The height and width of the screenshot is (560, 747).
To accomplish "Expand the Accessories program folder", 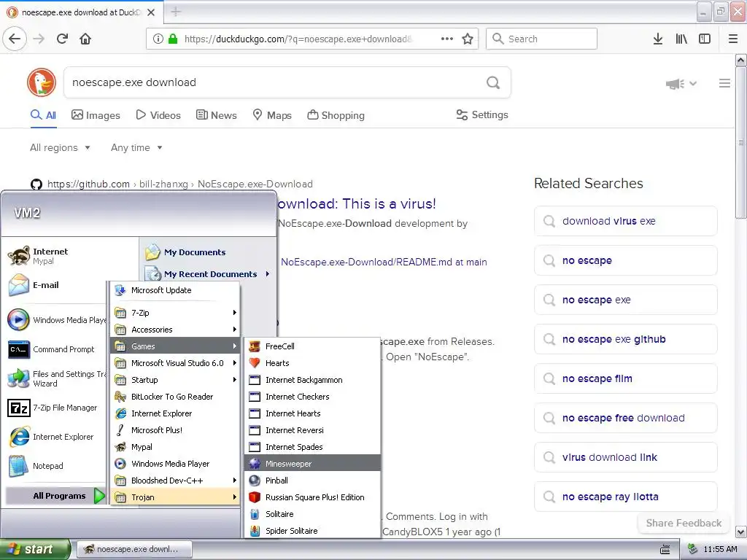I will [175, 329].
